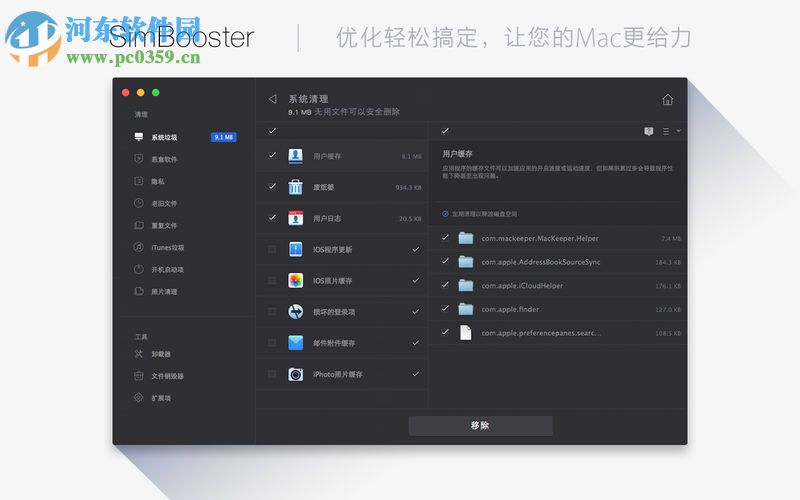The width and height of the screenshot is (800, 500).
Task: Uncheck the 用户日志 category checkbox
Action: click(x=272, y=218)
